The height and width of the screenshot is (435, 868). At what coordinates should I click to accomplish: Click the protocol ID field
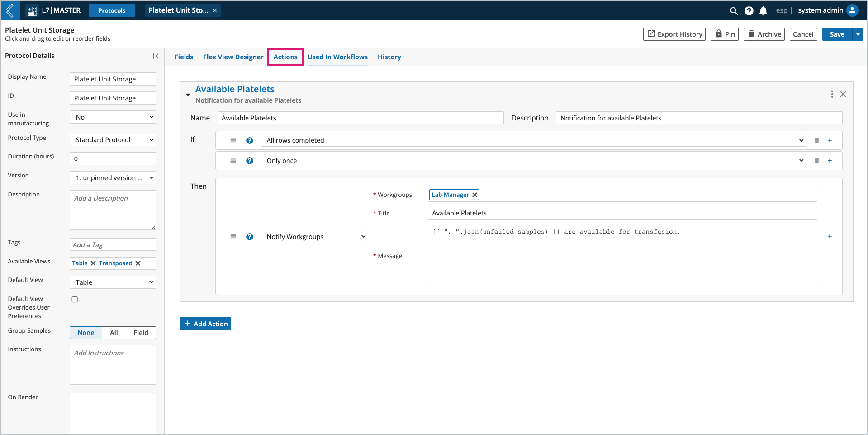(113, 98)
